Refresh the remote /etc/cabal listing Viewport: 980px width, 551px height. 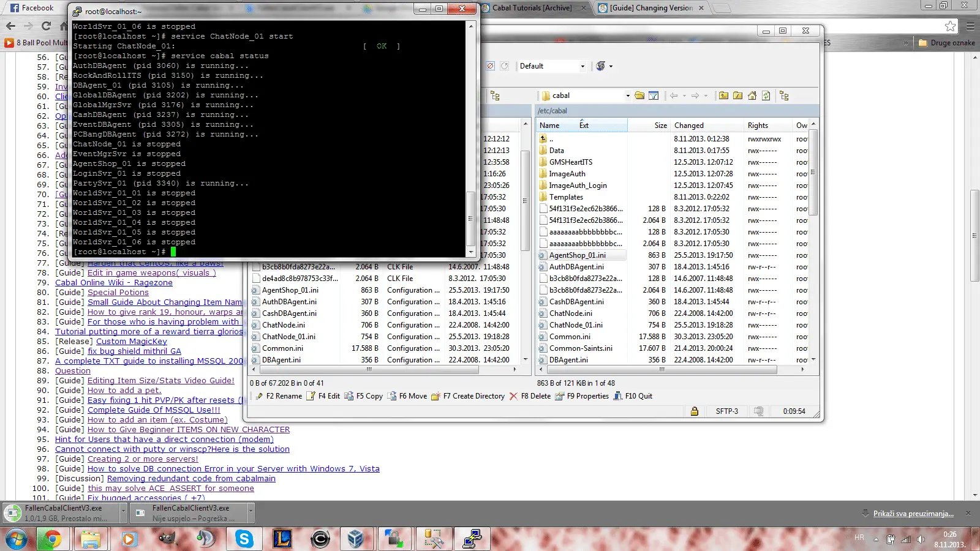[766, 96]
